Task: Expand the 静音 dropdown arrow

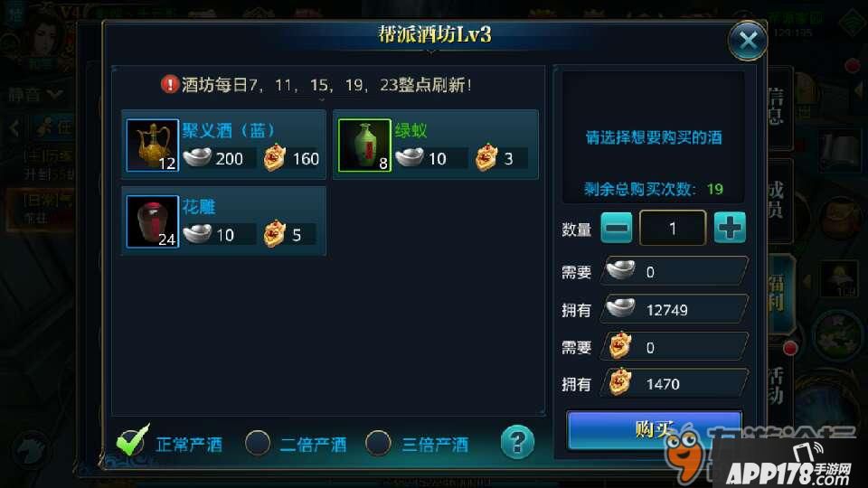Action: pyautogui.click(x=54, y=95)
